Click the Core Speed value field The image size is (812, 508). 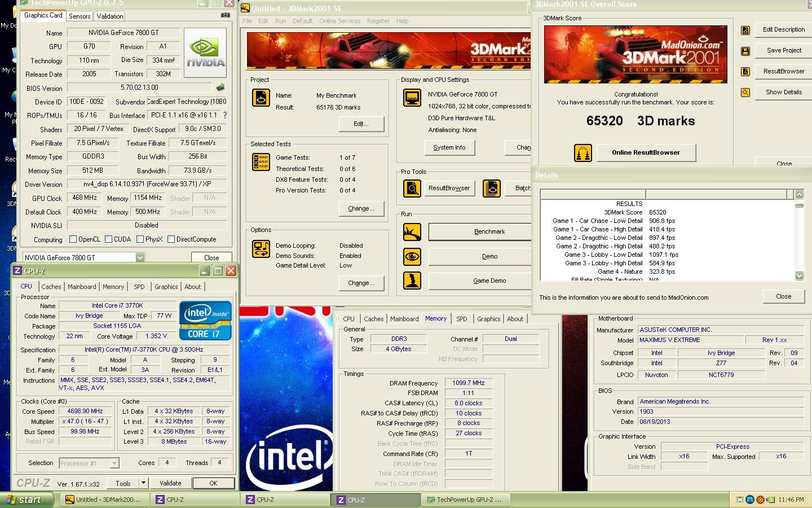coord(86,411)
